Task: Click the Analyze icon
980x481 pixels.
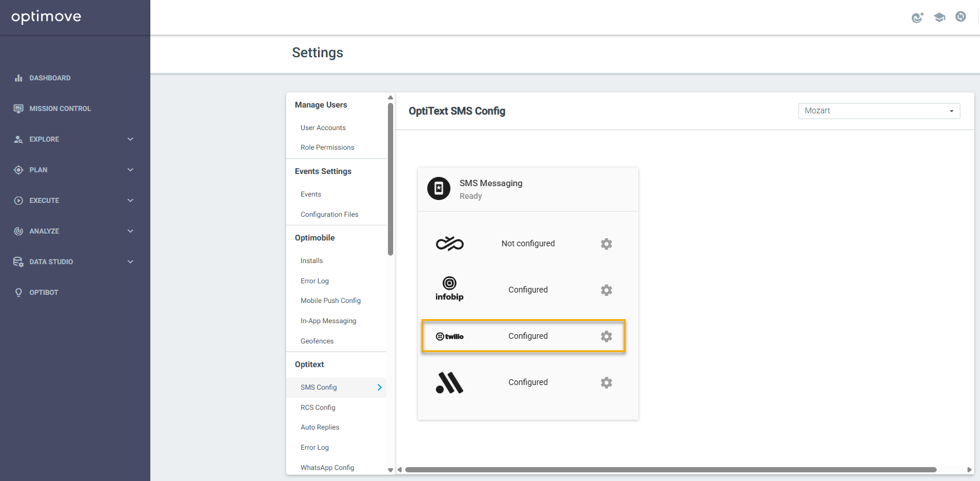Action: (x=19, y=231)
